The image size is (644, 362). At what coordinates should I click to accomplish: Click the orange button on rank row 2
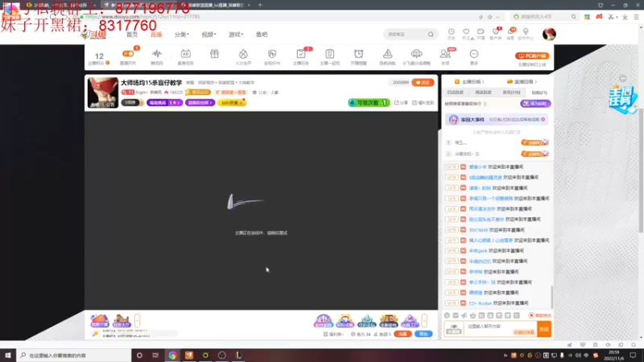(x=535, y=154)
